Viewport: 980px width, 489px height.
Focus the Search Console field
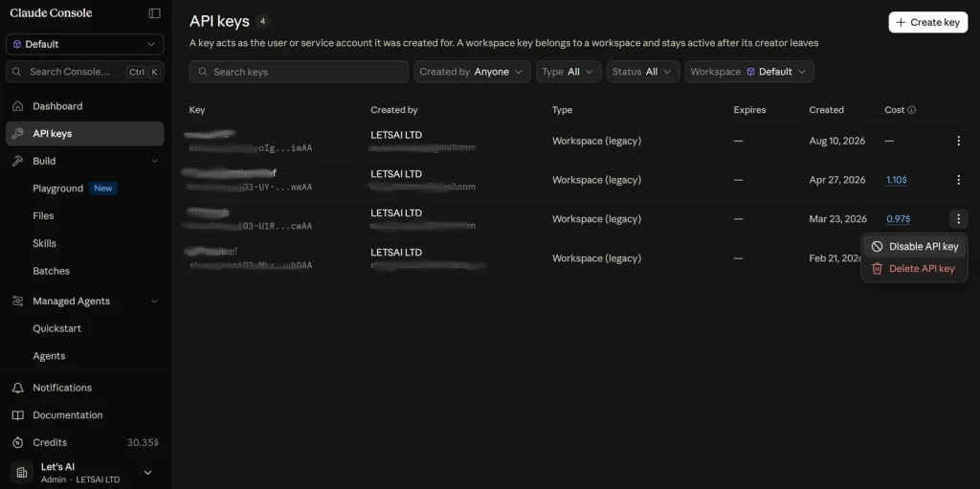tap(84, 71)
